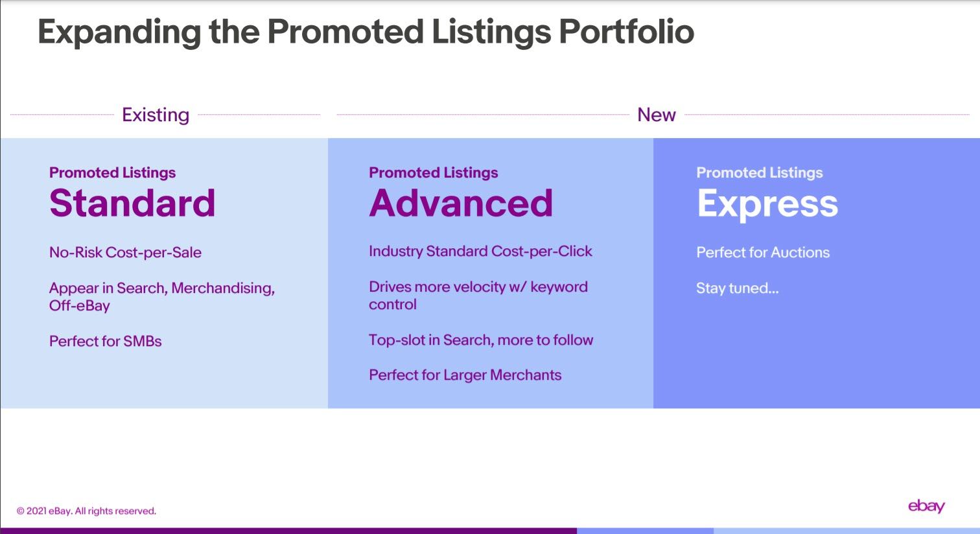Viewport: 980px width, 534px height.
Task: Click the Perfect for SMBs text
Action: [x=105, y=341]
